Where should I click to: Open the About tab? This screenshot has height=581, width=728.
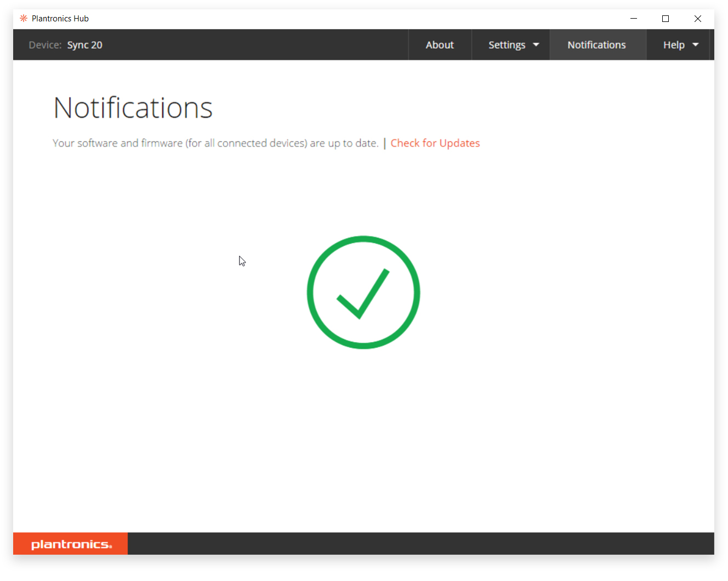[440, 45]
